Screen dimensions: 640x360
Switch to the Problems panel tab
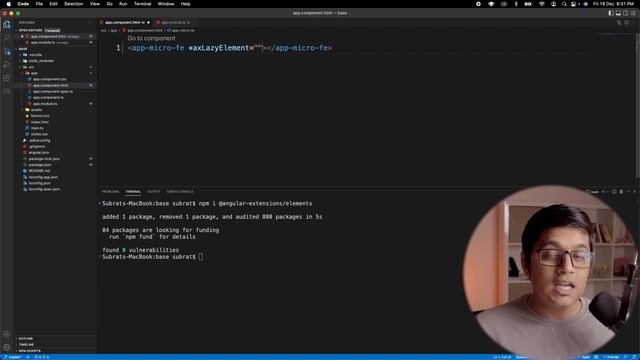coord(110,191)
